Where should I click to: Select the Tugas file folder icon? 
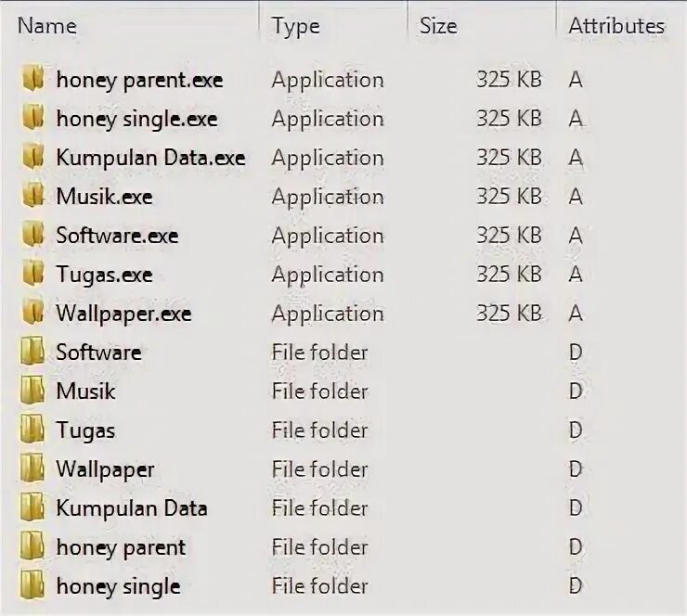click(32, 429)
